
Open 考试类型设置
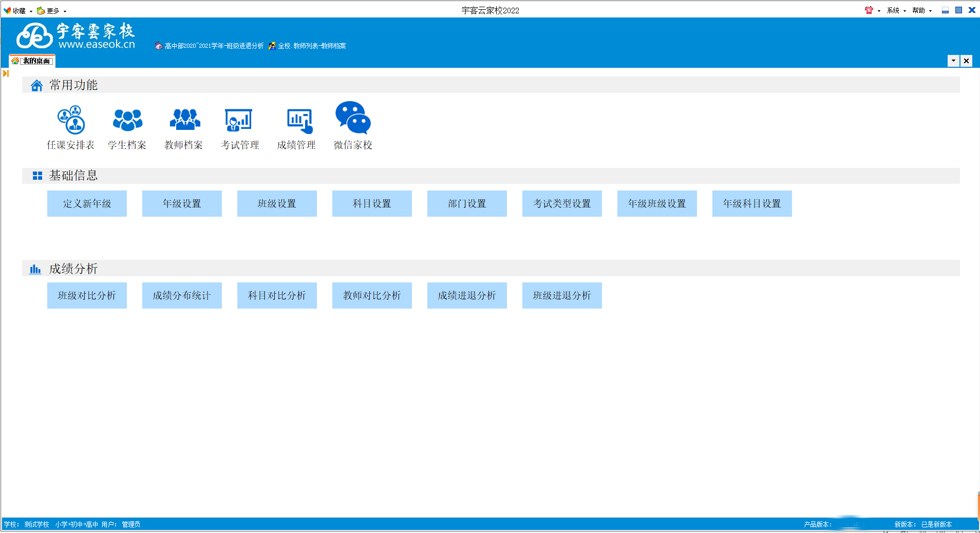[562, 203]
